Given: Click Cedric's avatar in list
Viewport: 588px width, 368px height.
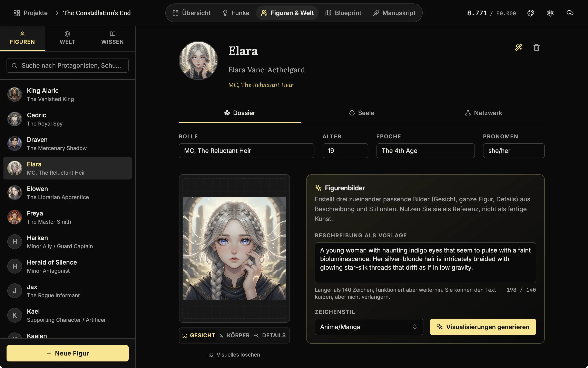Looking at the screenshot, I should [14, 119].
